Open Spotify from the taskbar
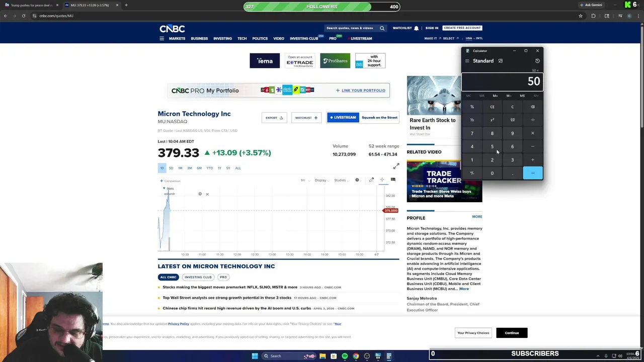 pos(345,356)
